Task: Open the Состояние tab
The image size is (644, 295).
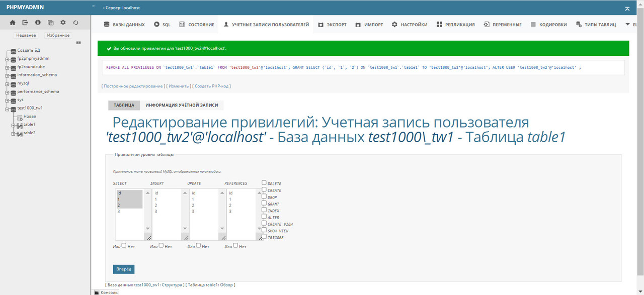Action: tap(197, 25)
